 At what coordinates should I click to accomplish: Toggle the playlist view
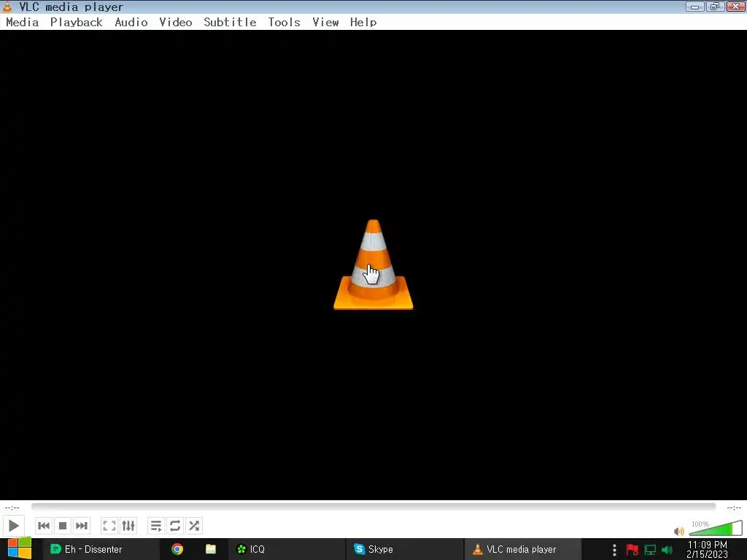click(156, 526)
